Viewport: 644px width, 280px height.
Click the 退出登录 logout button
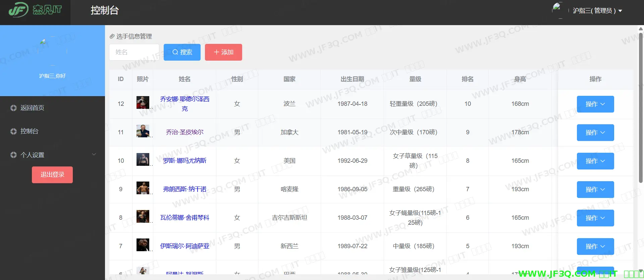[52, 175]
